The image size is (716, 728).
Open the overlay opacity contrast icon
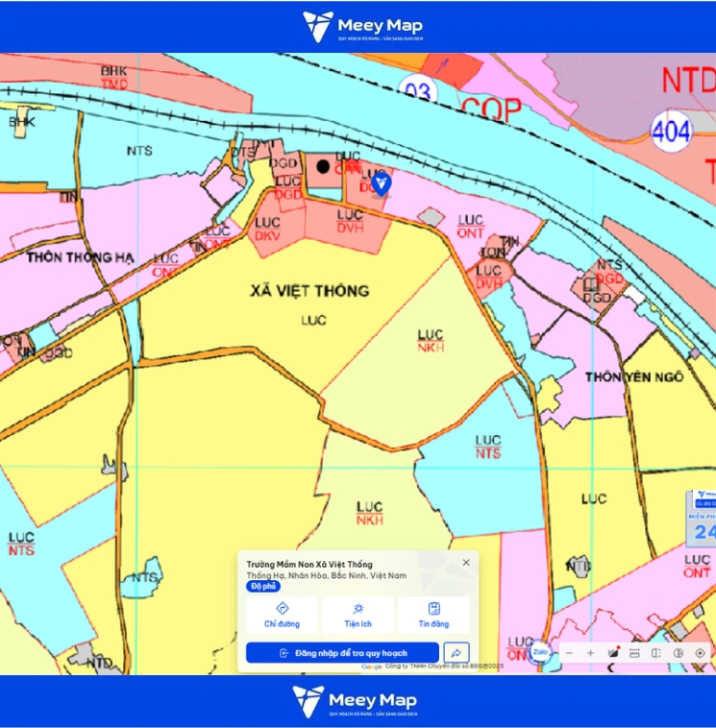pos(678,653)
